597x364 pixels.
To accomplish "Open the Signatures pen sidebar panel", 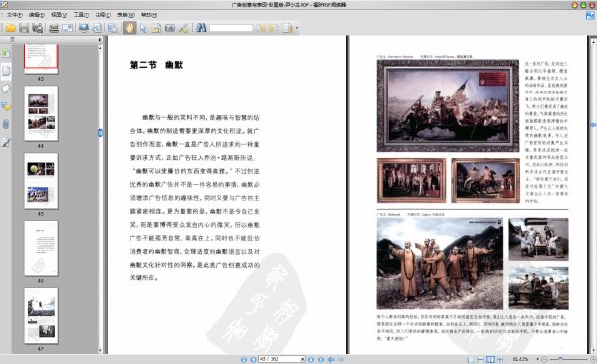I will click(6, 142).
